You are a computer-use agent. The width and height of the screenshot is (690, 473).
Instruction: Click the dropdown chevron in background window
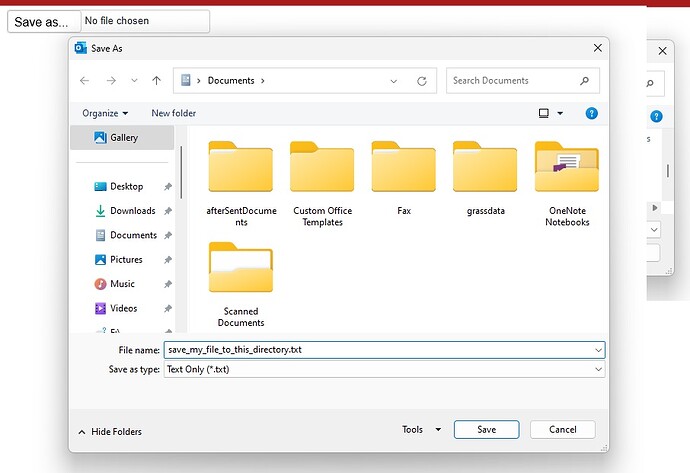click(x=654, y=230)
